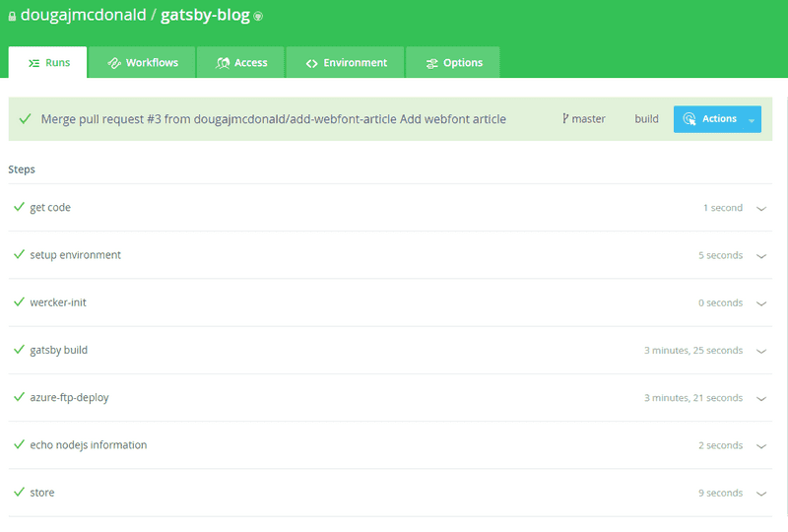Click the lock icon beside dougajmcdonald
The image size is (788, 532).
[12, 16]
